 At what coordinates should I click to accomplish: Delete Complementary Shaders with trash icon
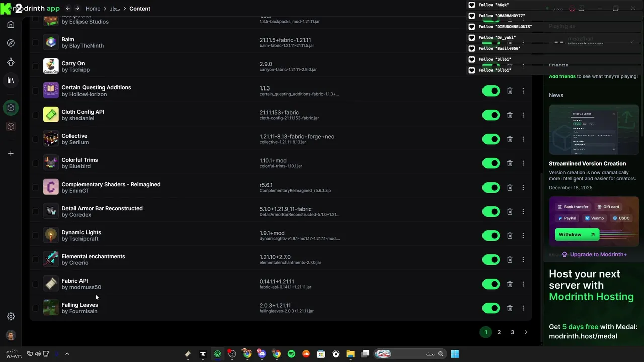(x=510, y=187)
